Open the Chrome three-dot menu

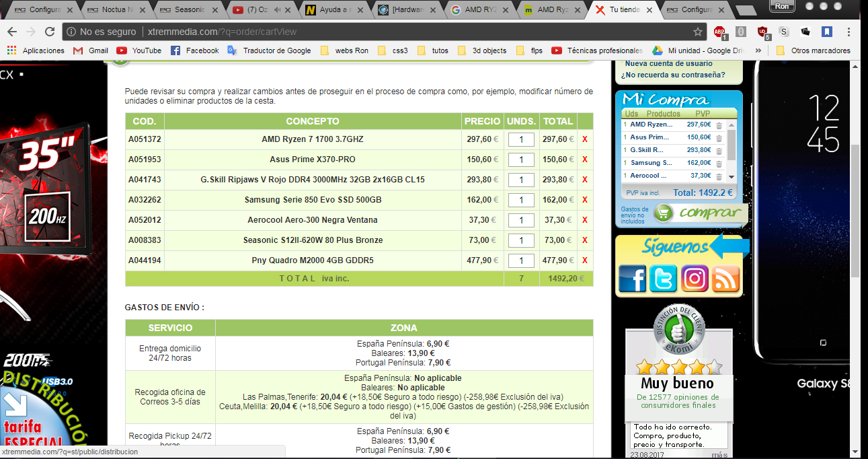[x=849, y=32]
